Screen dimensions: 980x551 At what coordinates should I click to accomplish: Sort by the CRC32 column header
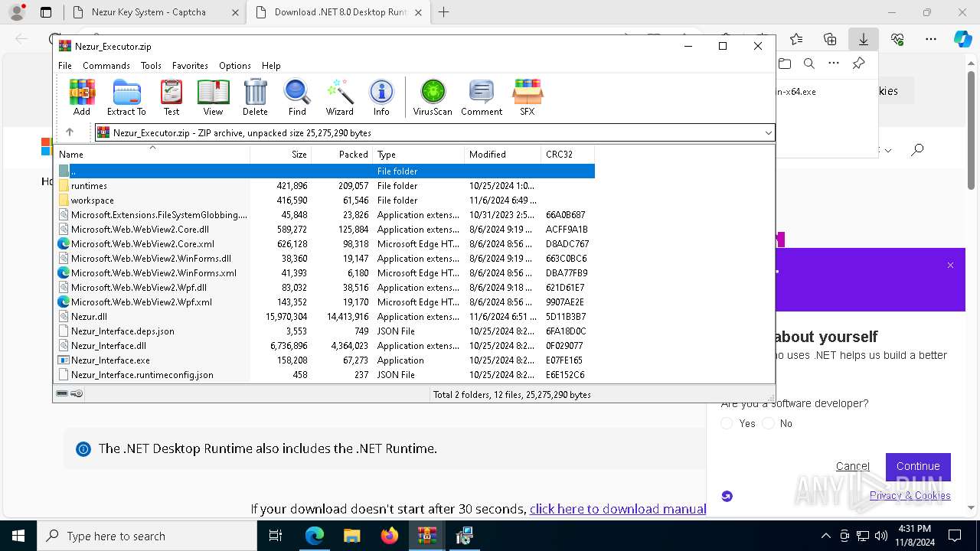567,154
